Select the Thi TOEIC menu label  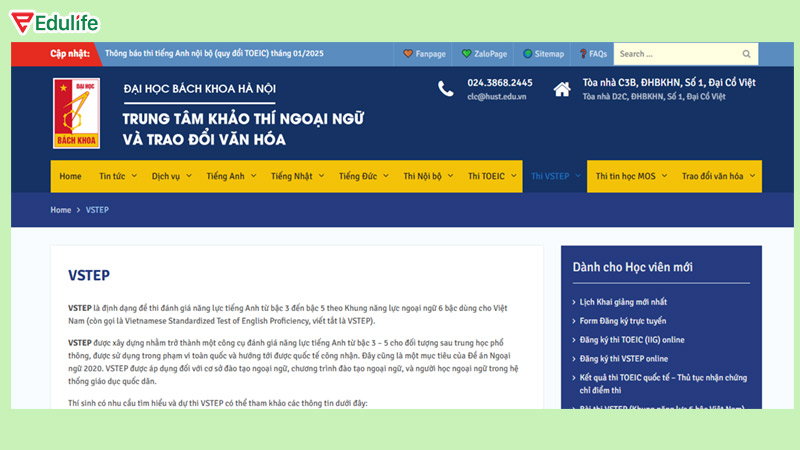(x=486, y=176)
